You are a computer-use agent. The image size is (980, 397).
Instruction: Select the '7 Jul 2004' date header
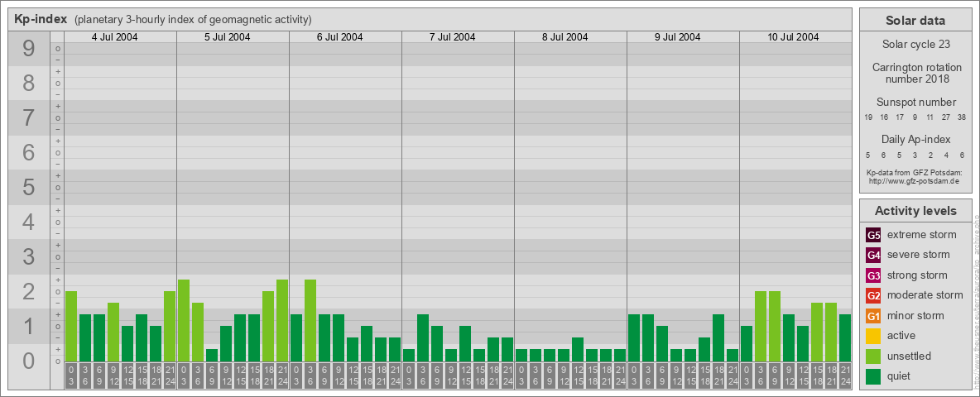tap(453, 37)
